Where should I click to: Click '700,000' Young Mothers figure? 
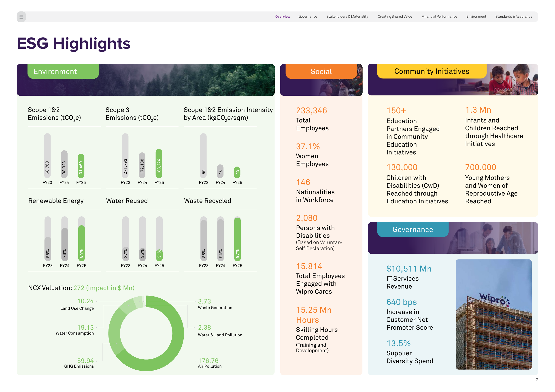481,167
